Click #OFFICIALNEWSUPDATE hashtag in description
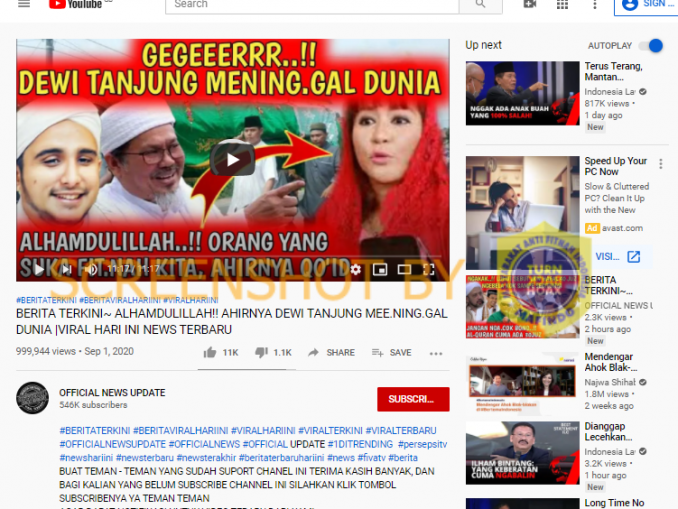 coord(112,444)
